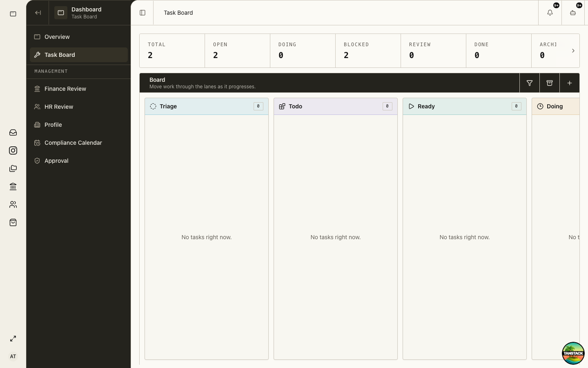Open the Instagram icon in left rail

coord(13,150)
